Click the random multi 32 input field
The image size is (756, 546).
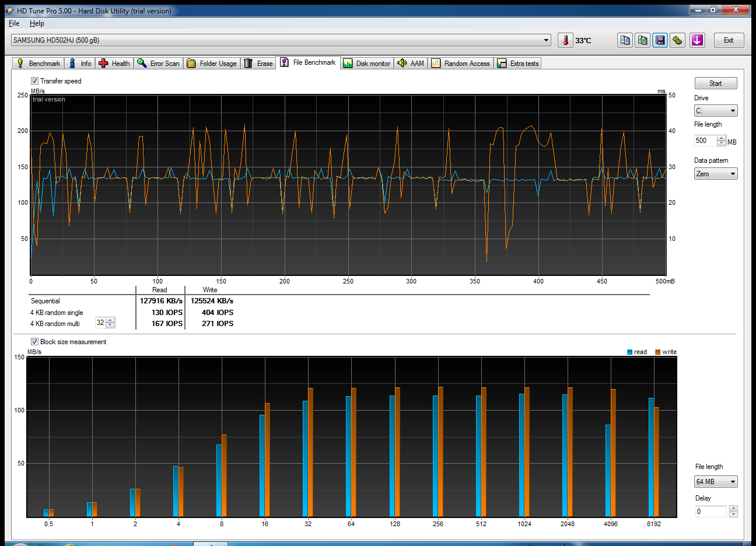100,323
